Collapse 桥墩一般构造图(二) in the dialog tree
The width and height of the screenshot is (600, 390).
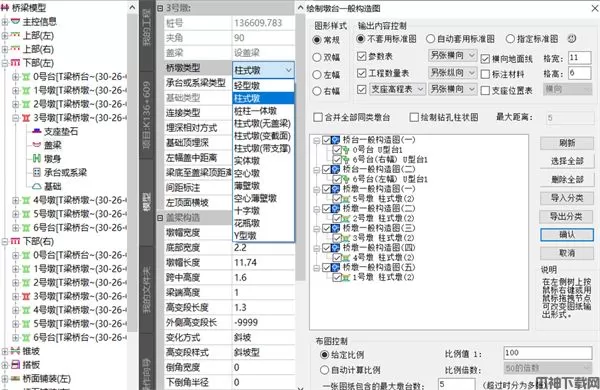click(x=316, y=209)
